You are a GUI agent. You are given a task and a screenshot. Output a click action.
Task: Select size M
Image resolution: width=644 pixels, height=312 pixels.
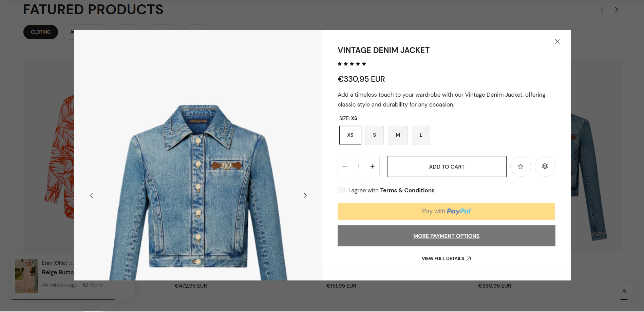[398, 135]
